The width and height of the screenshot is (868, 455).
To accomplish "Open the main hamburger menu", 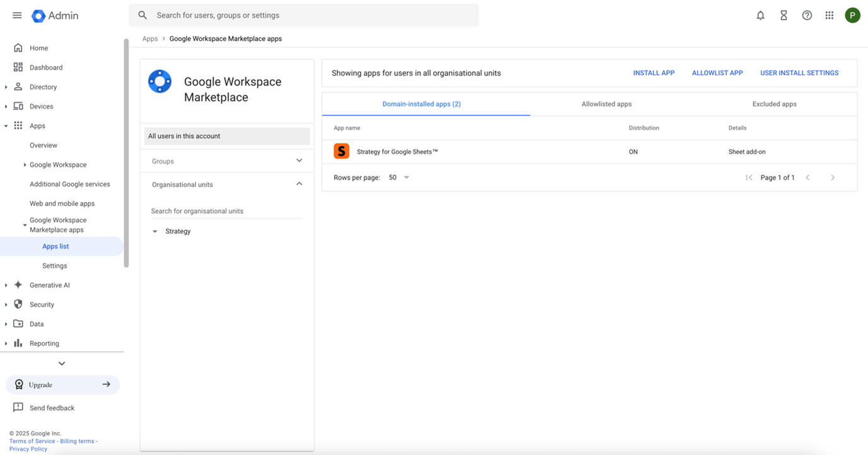I will click(17, 15).
